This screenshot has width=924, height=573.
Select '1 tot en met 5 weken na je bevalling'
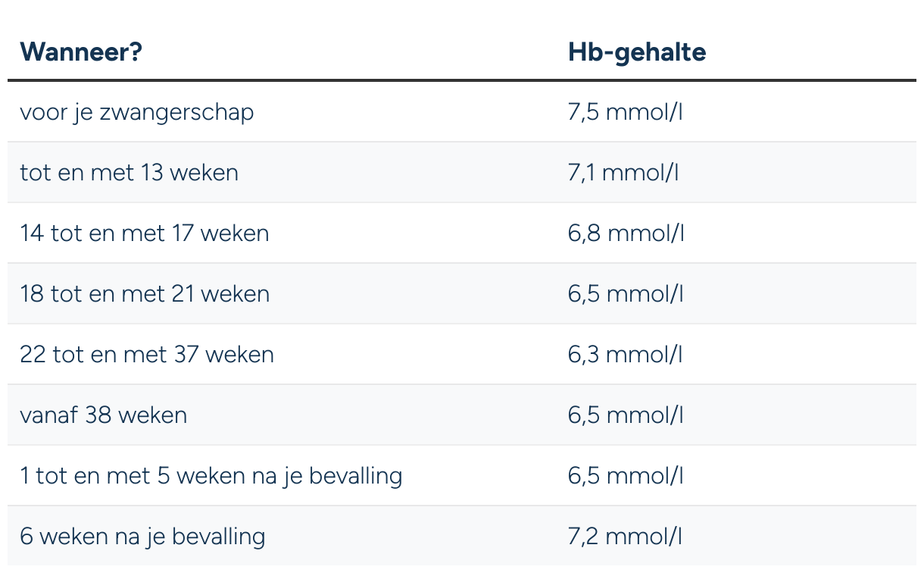(211, 477)
